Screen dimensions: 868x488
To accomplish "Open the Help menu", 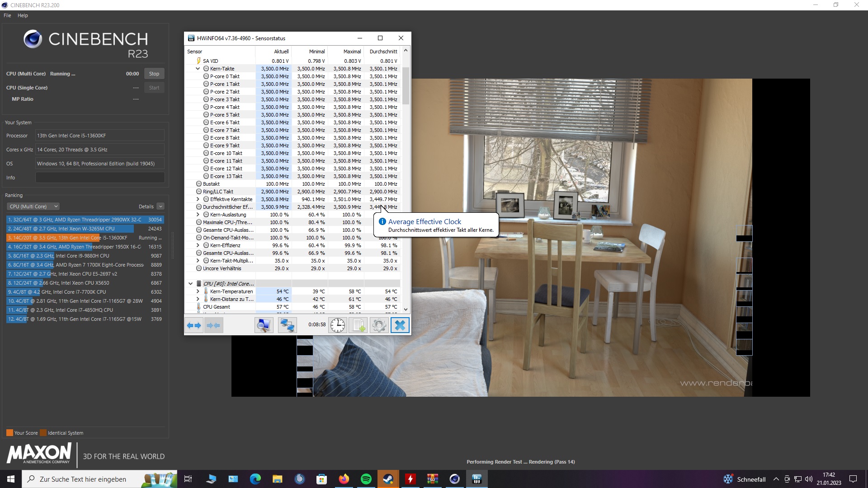I will pyautogui.click(x=23, y=15).
